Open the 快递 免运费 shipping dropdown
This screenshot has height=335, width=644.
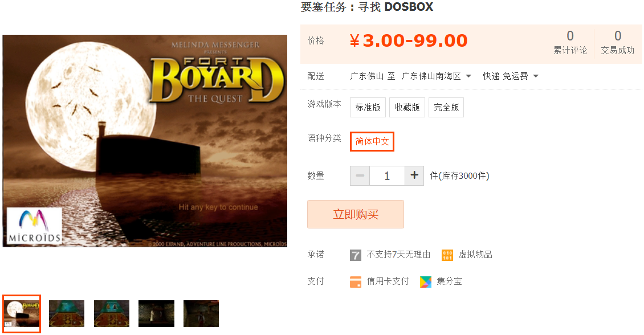[x=511, y=76]
